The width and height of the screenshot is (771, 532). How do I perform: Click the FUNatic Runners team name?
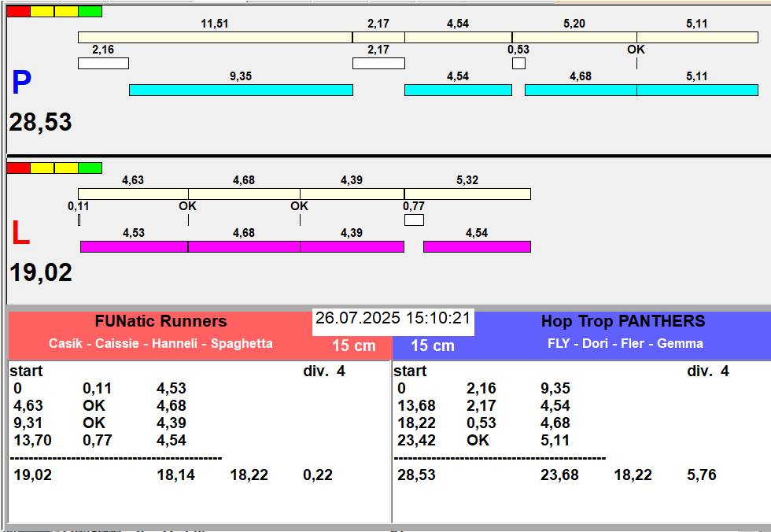[160, 322]
